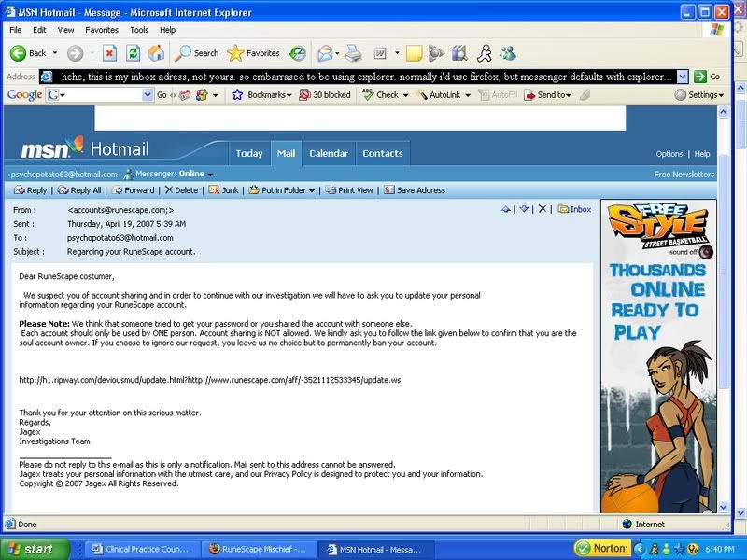The image size is (747, 560).
Task: Launch the AIM running man icon
Action: (485, 53)
